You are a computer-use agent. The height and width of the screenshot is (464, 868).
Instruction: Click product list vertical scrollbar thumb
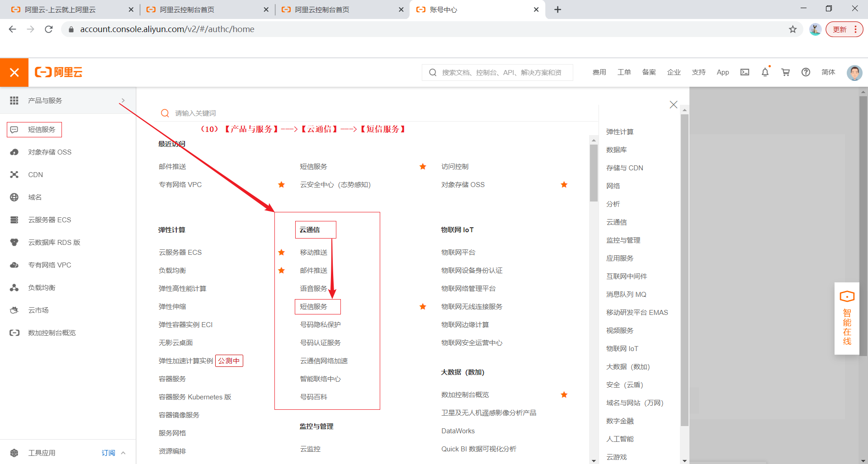[594, 173]
